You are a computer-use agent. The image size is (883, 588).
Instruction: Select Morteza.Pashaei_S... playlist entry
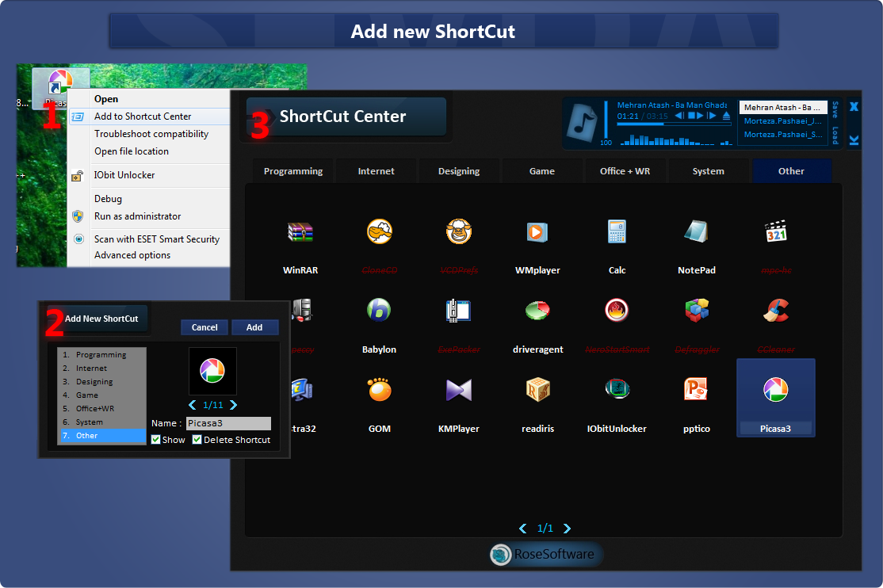pos(783,135)
